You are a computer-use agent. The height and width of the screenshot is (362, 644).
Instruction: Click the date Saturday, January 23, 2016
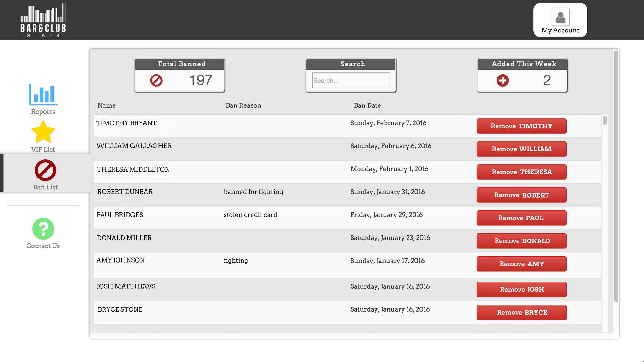(390, 238)
